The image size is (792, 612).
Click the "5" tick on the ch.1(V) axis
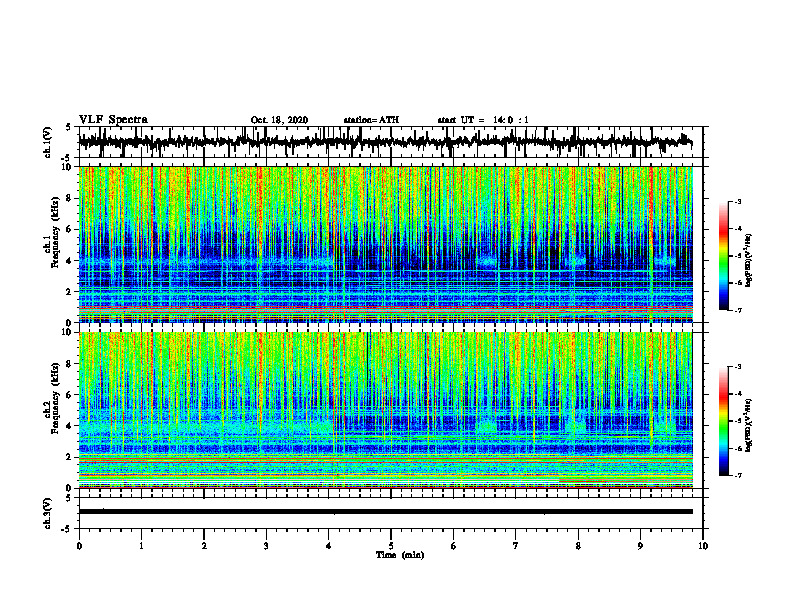[x=69, y=127]
